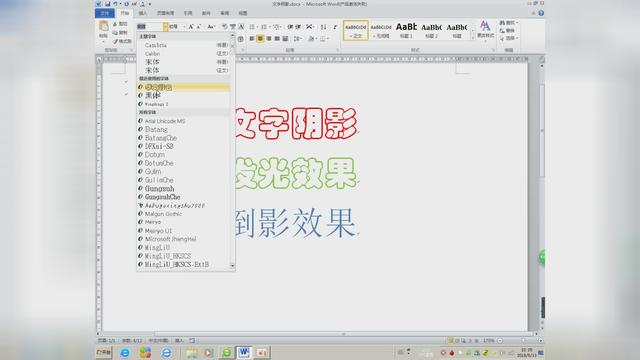This screenshot has width=640, height=360.
Task: Click the zoom out minus button
Action: tap(500, 340)
